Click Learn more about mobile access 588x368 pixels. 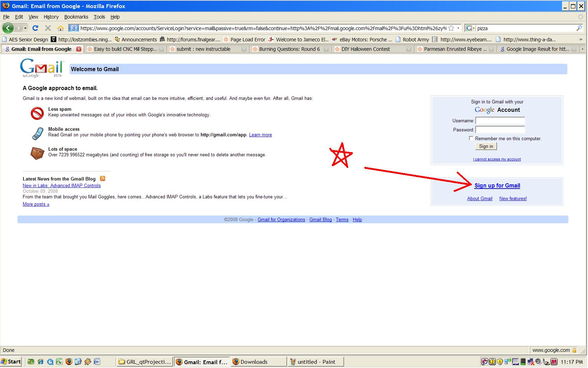click(x=260, y=135)
